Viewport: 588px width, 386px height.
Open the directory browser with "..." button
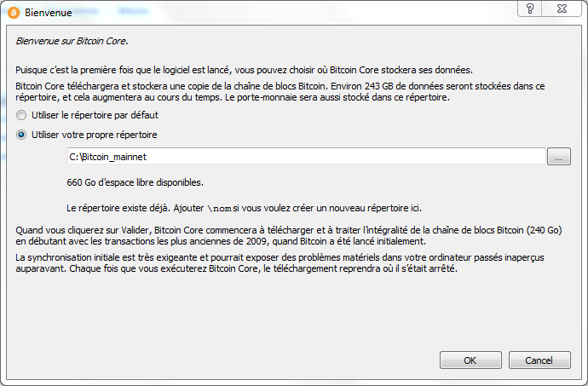click(558, 157)
